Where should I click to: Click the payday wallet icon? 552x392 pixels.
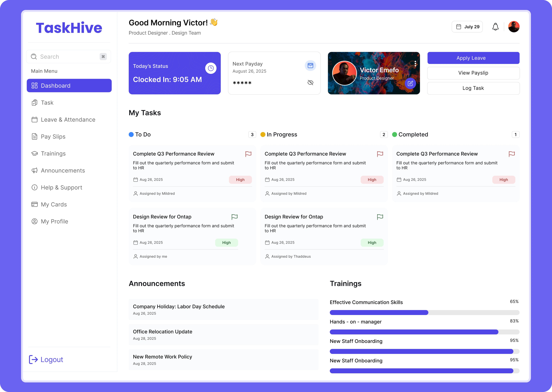(310, 66)
